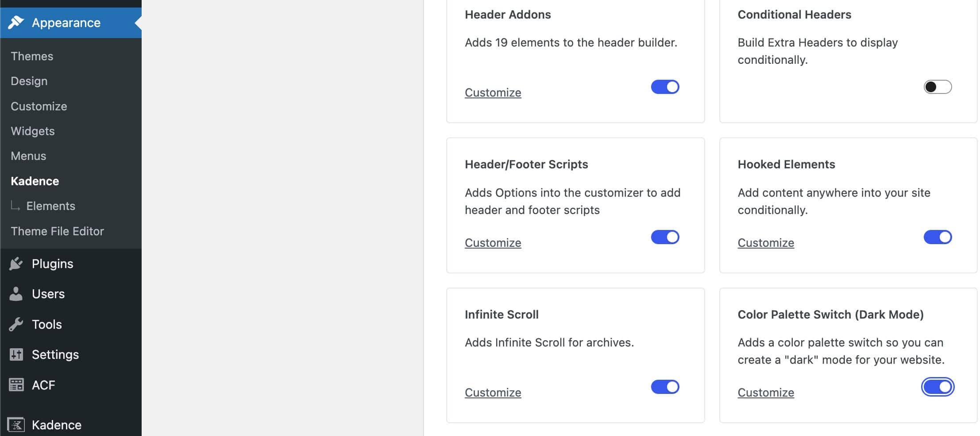Click the Plugins plug icon

pyautogui.click(x=16, y=264)
